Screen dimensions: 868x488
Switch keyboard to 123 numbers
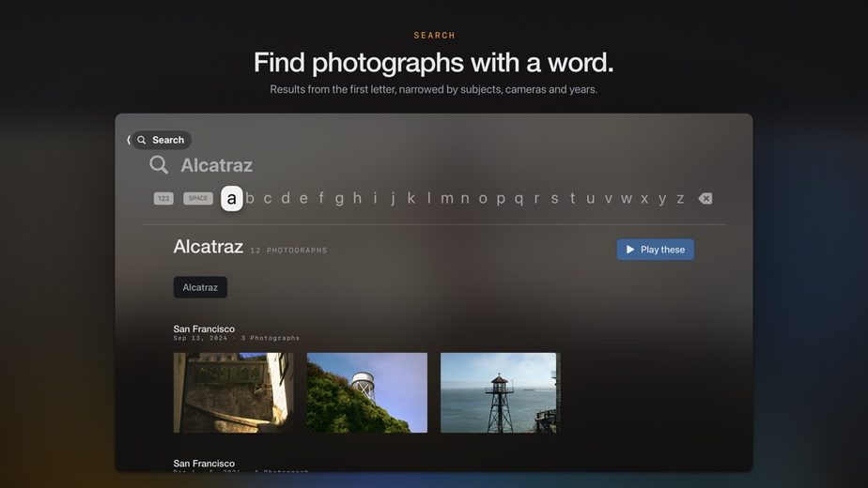pyautogui.click(x=163, y=198)
